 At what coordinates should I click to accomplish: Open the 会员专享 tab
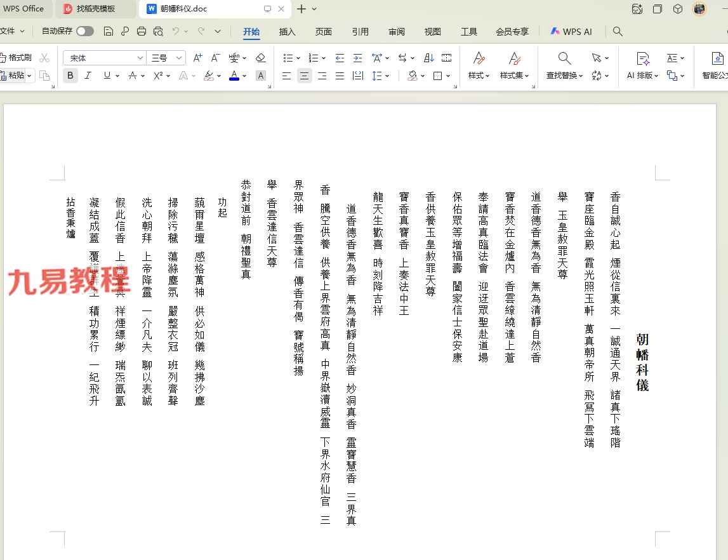pos(512,32)
